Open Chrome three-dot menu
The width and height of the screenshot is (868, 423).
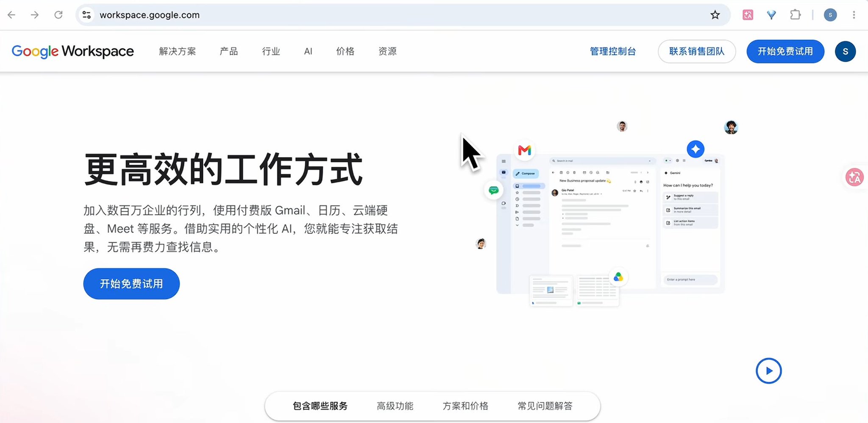tap(854, 15)
